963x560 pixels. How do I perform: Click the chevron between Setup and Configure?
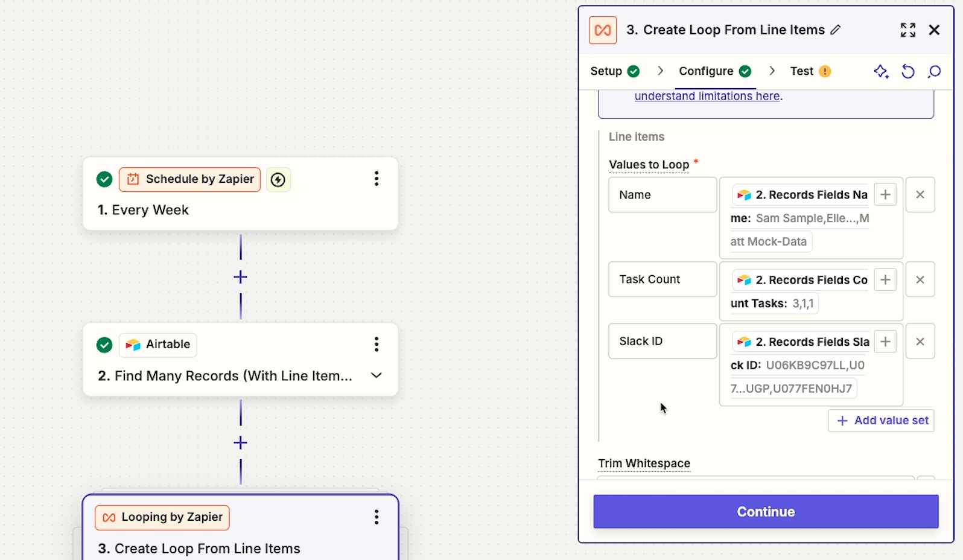(660, 71)
